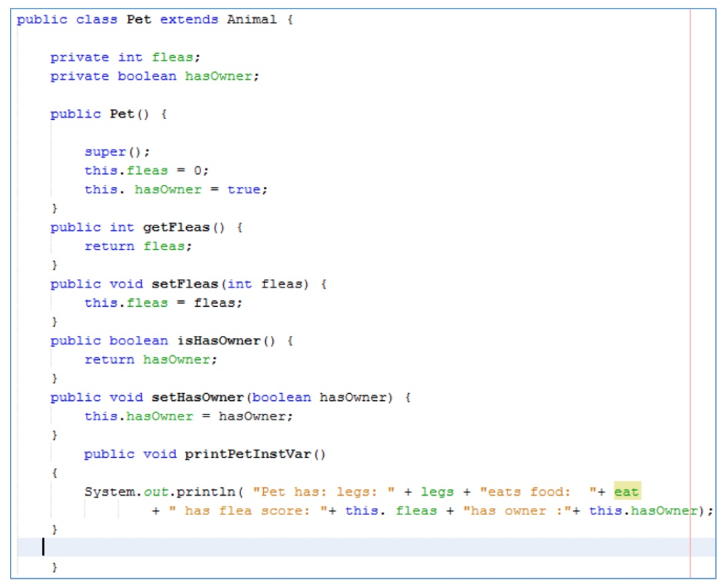Viewport: 726px width, 588px height.
Task: Click on Animal superclass name
Action: coord(252,19)
